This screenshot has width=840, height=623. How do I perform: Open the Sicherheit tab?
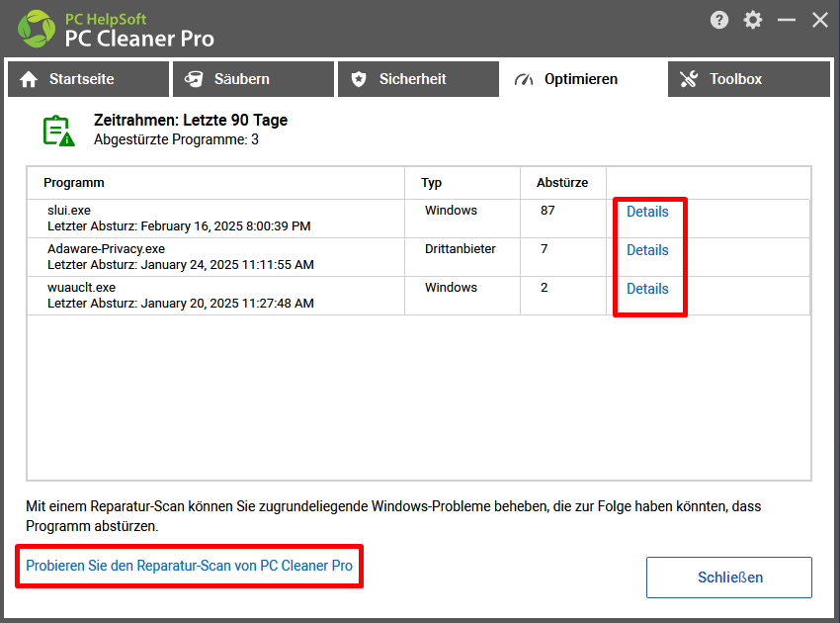coord(418,79)
